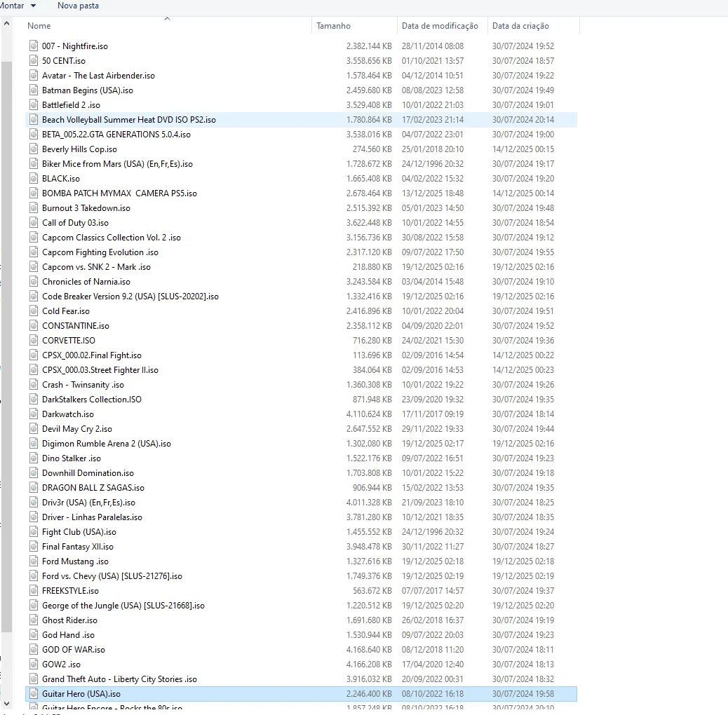The height and width of the screenshot is (715, 728).
Task: Click the scrollbar down arrow
Action: pos(6,704)
